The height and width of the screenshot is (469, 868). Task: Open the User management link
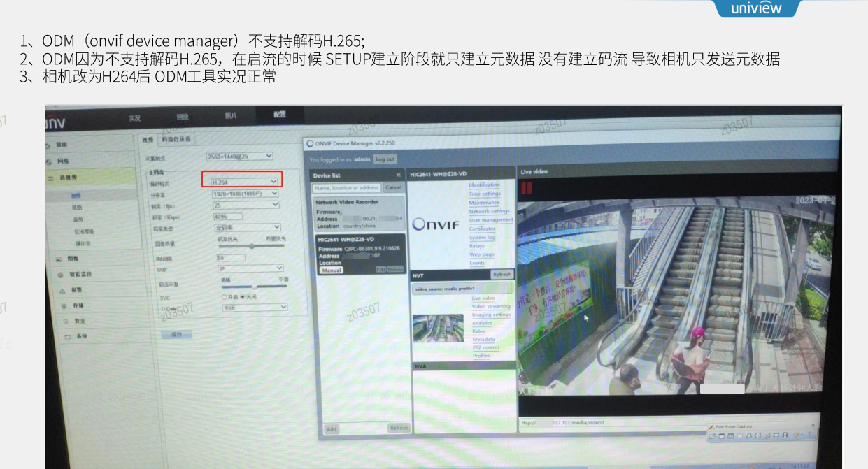491,219
